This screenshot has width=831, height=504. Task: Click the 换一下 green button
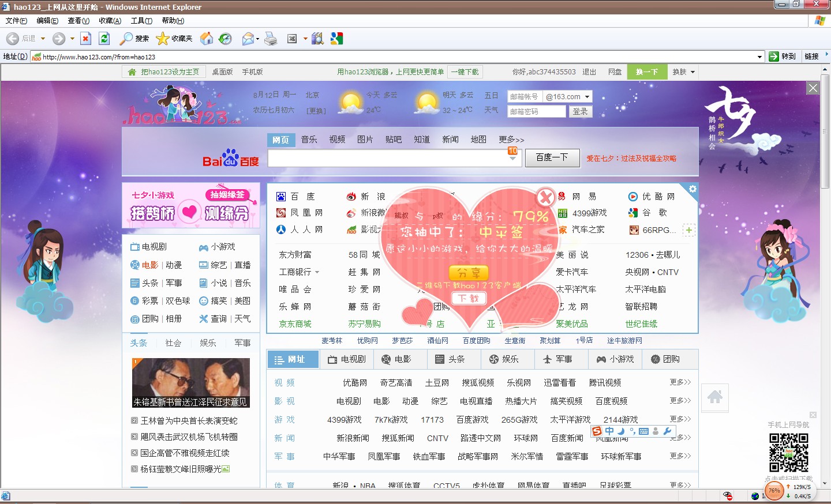pyautogui.click(x=647, y=72)
